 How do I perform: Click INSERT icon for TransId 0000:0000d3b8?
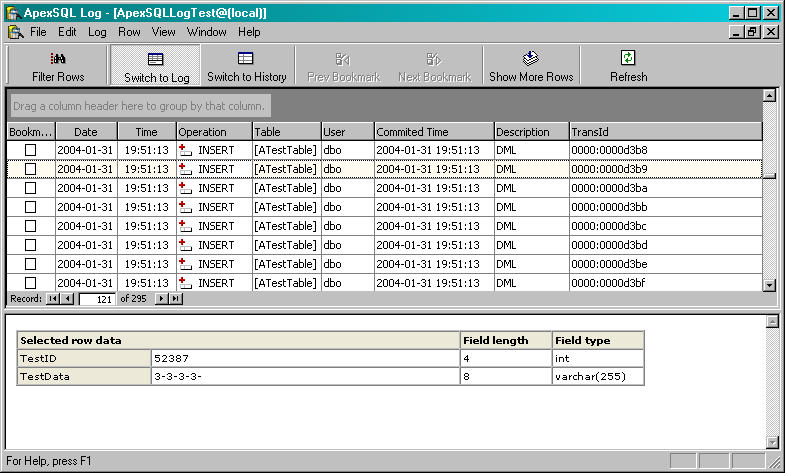pos(185,150)
